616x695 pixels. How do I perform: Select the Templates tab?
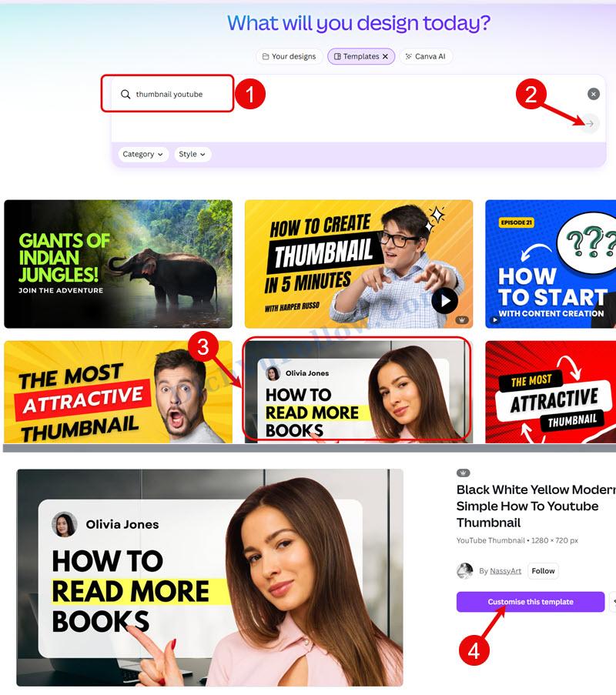tap(357, 56)
